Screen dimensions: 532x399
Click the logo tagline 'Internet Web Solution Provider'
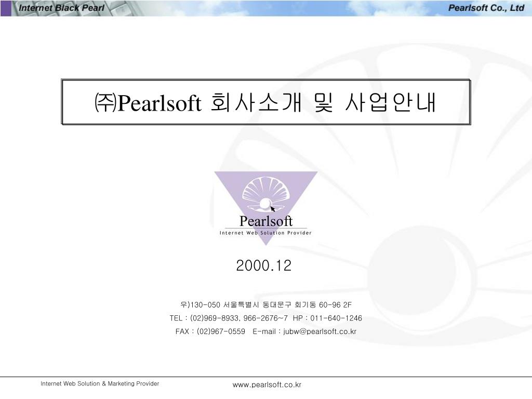(265, 233)
